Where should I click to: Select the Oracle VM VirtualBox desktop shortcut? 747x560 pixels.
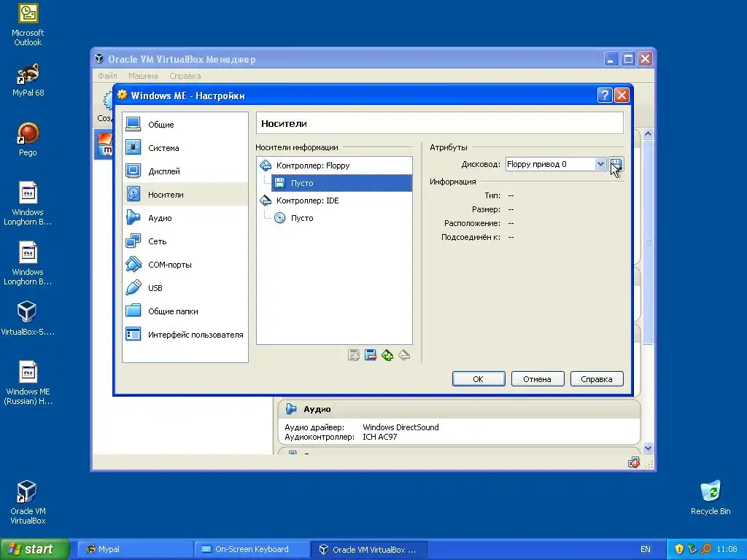pos(28,502)
